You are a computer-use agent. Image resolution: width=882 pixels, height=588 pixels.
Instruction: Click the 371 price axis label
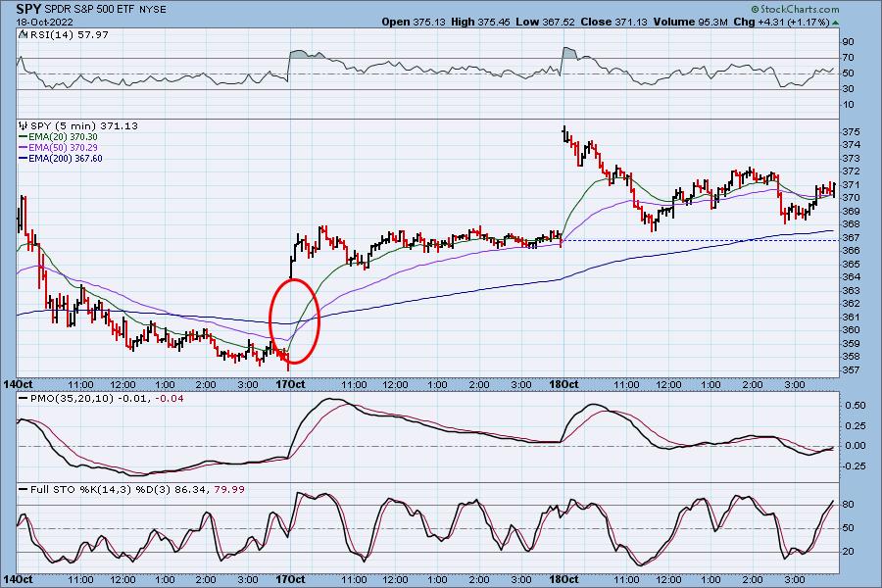[851, 185]
